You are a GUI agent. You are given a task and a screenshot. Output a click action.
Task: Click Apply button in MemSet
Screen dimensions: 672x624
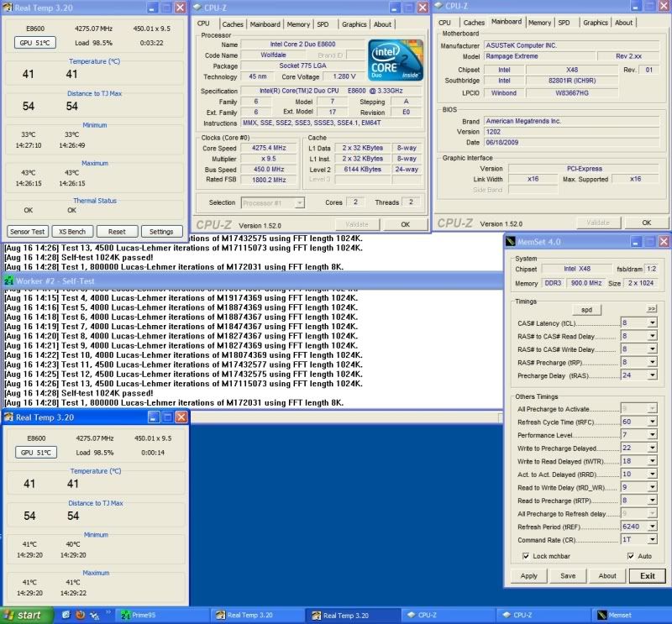[x=529, y=575]
